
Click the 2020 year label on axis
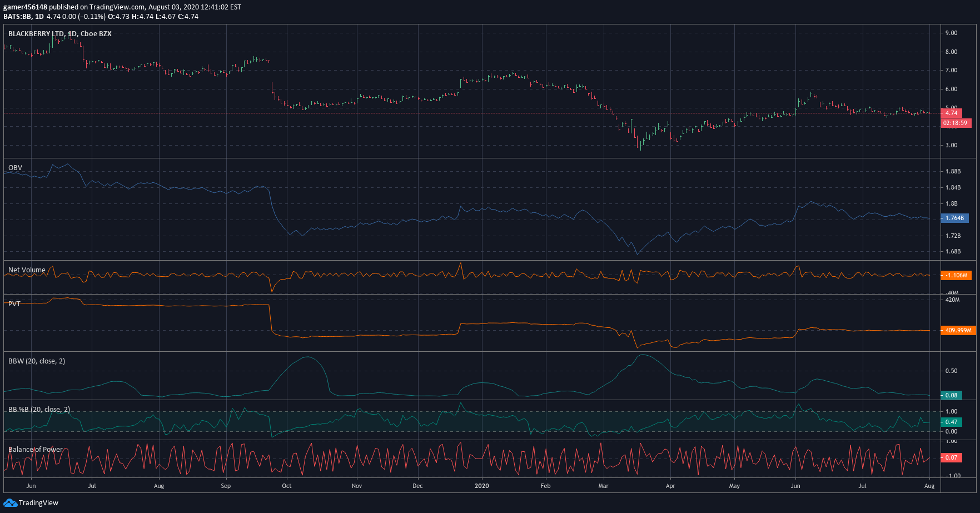pyautogui.click(x=482, y=486)
